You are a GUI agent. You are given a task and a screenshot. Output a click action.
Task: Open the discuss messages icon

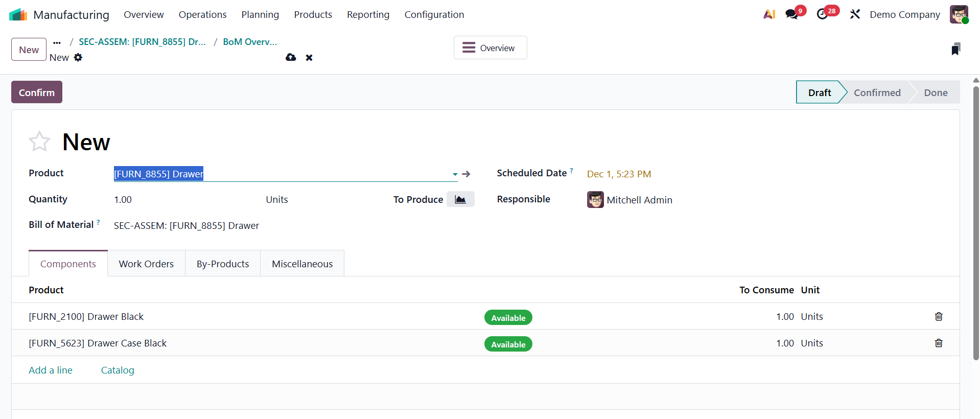point(792,14)
